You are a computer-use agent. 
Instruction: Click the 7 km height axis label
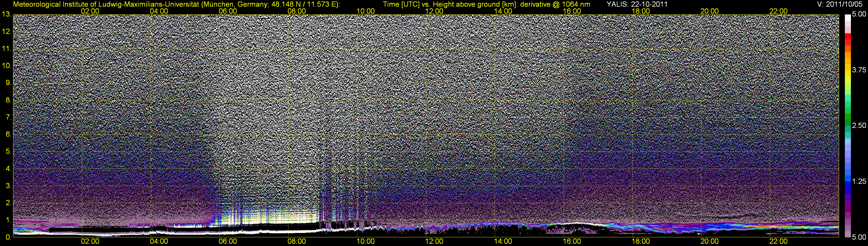pos(8,117)
